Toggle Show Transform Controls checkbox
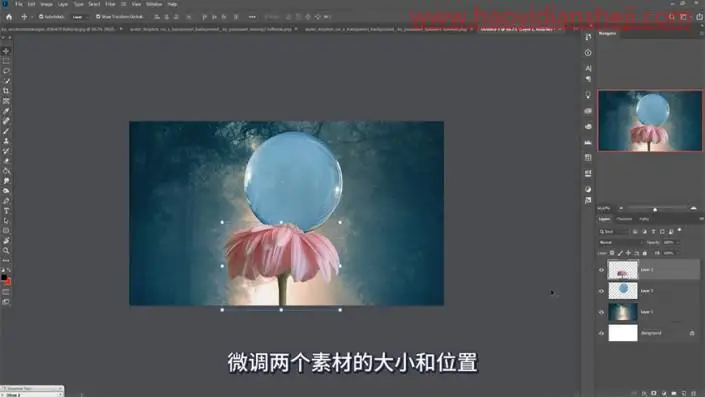 [98, 17]
